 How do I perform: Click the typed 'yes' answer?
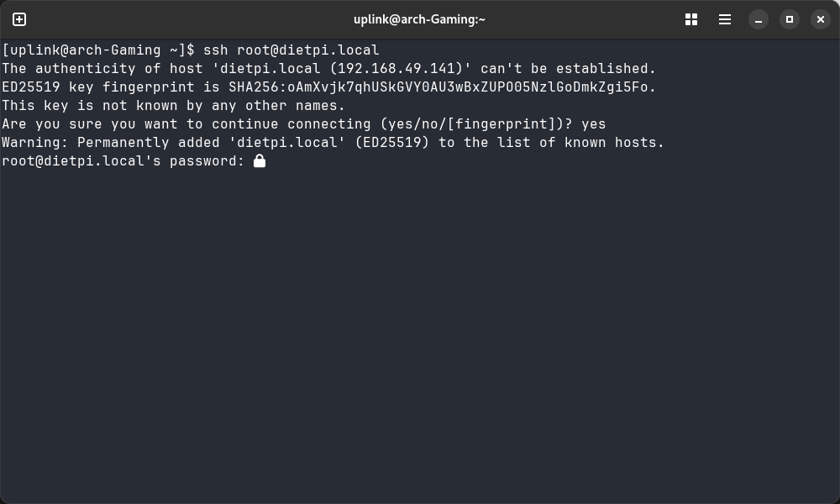click(593, 124)
